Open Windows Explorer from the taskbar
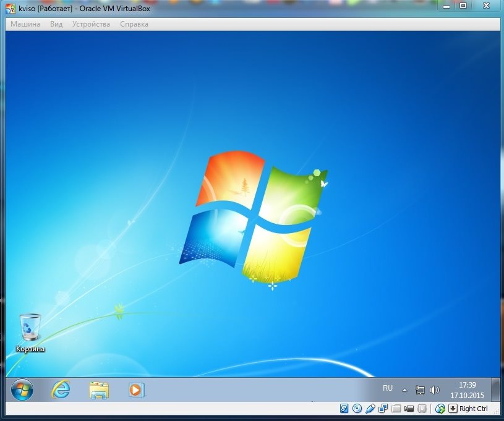 pos(99,390)
